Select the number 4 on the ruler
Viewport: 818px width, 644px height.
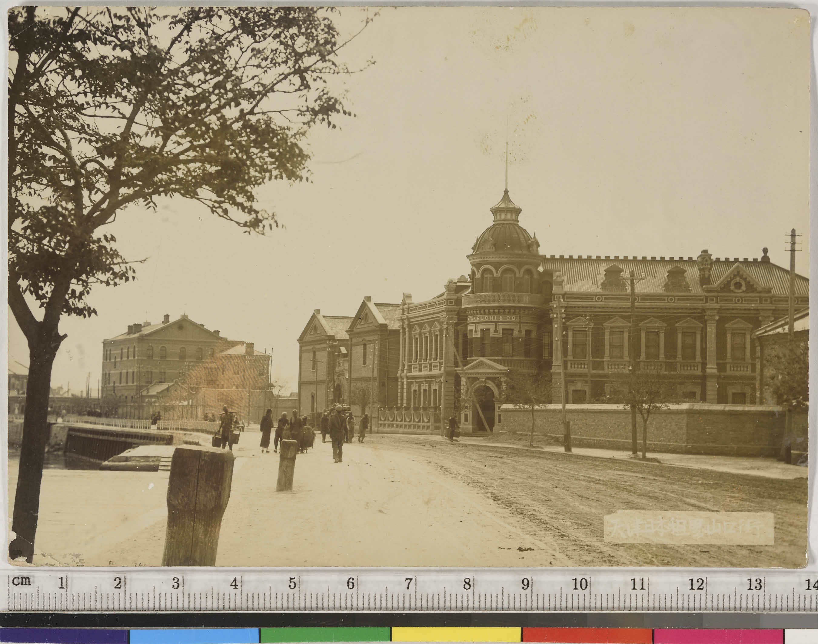(234, 584)
